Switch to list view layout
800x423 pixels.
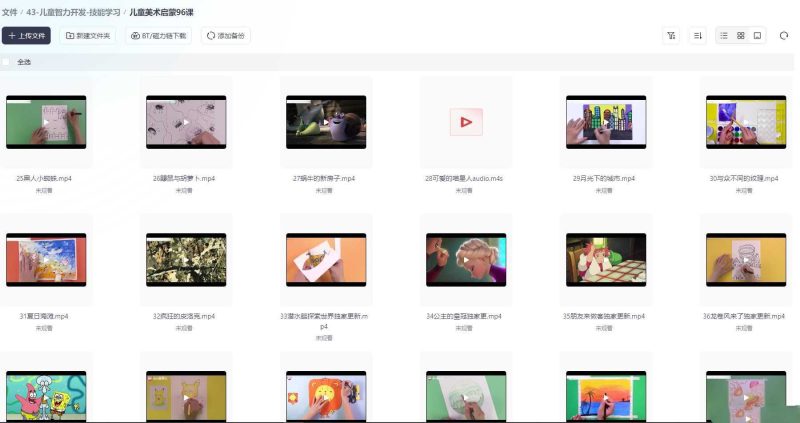point(724,35)
